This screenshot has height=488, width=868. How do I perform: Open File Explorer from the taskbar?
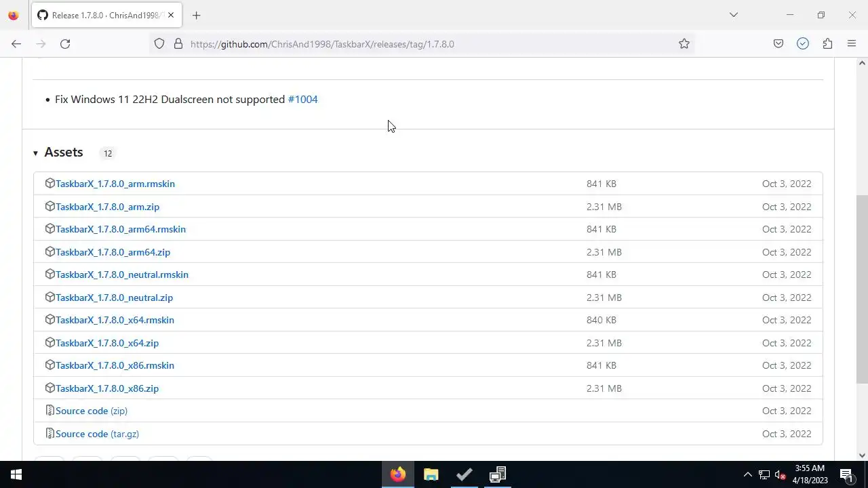tap(431, 474)
